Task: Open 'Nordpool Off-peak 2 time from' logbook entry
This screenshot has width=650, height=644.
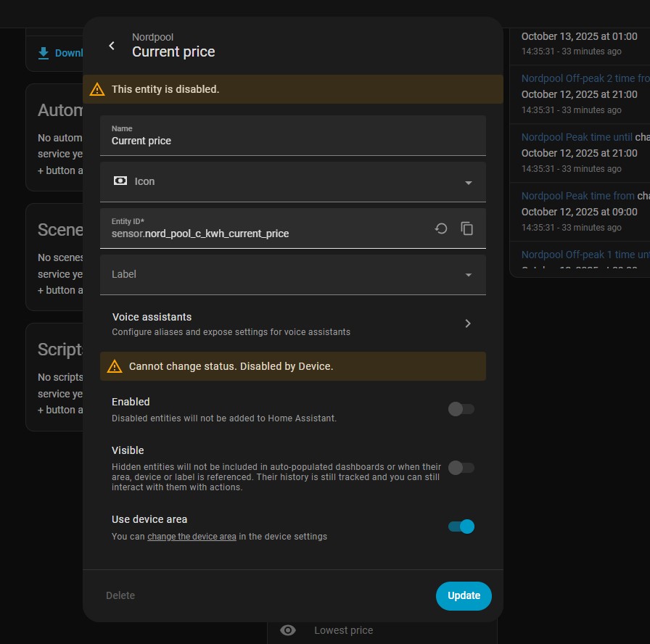Action: click(x=585, y=78)
